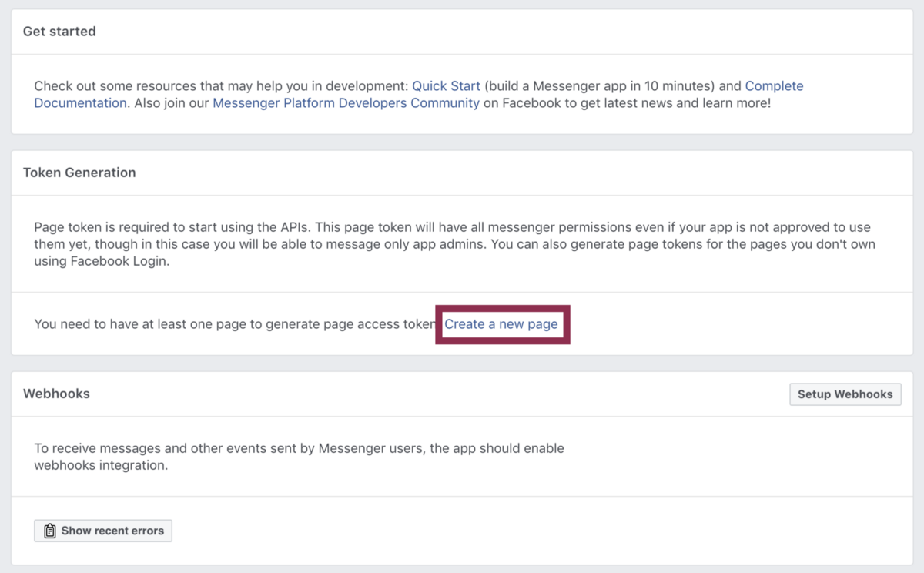This screenshot has height=573, width=924.
Task: Click 'to get latest news and learn more!' text
Action: point(664,102)
